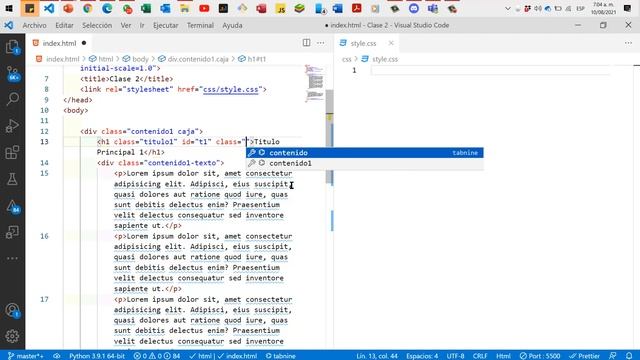Open the Search view in activity bar
The height and width of the screenshot is (360, 640).
click(12, 99)
